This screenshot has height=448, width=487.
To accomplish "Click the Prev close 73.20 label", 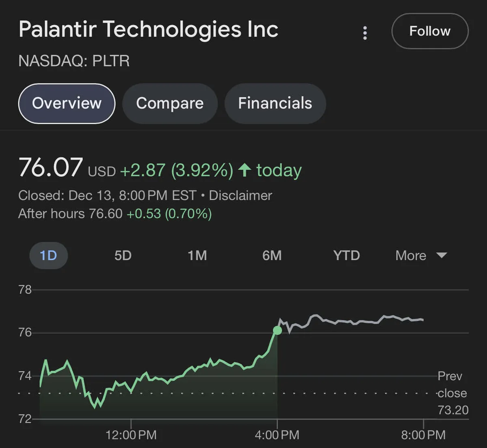I will pyautogui.click(x=452, y=393).
